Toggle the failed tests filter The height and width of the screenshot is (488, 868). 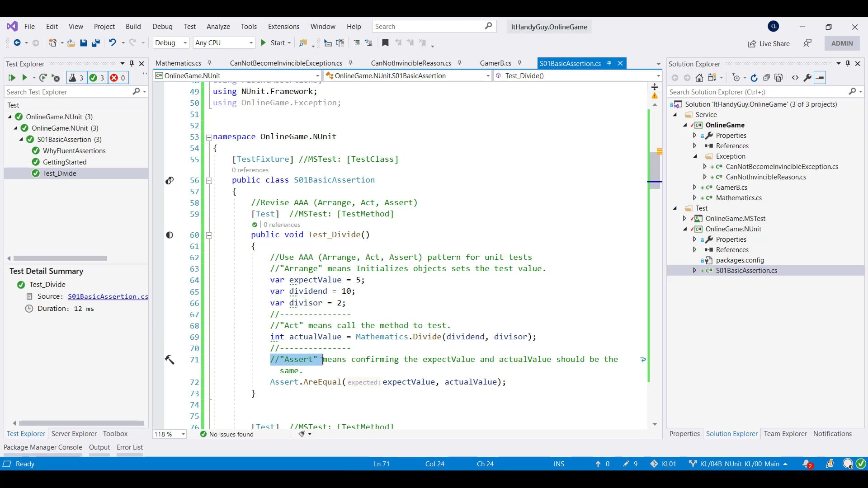[118, 78]
